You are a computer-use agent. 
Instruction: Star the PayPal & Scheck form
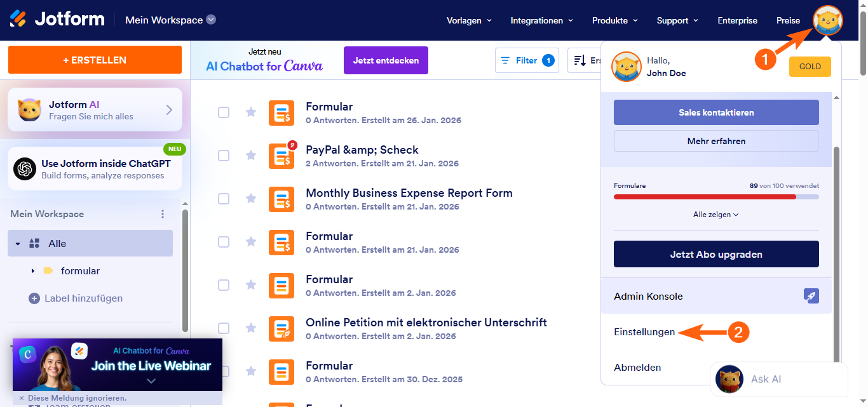click(x=251, y=156)
